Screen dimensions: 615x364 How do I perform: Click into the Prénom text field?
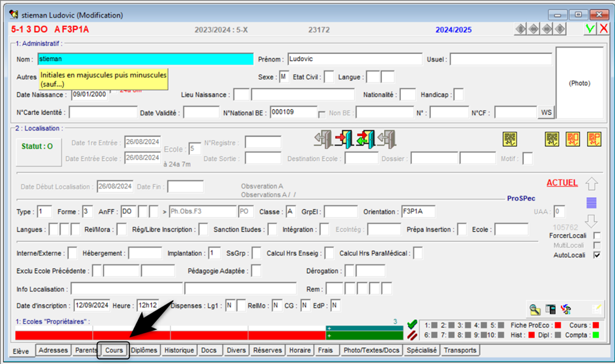[x=354, y=59]
